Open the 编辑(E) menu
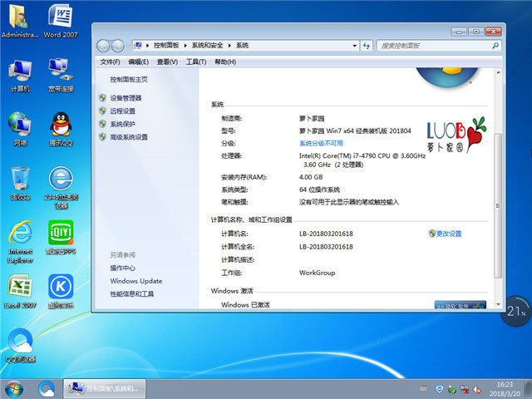 point(139,62)
